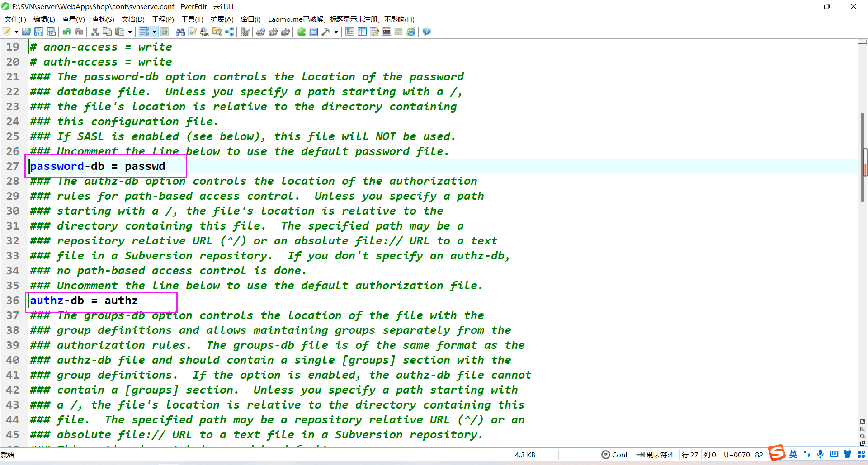This screenshot has width=868, height=465.
Task: Open the 工具(T) menu
Action: (x=192, y=19)
